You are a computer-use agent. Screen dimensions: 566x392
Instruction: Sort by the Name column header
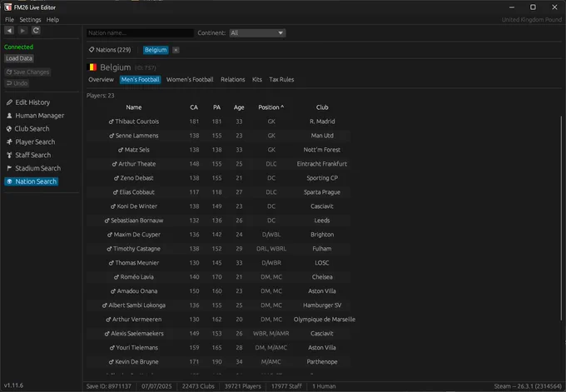point(133,107)
